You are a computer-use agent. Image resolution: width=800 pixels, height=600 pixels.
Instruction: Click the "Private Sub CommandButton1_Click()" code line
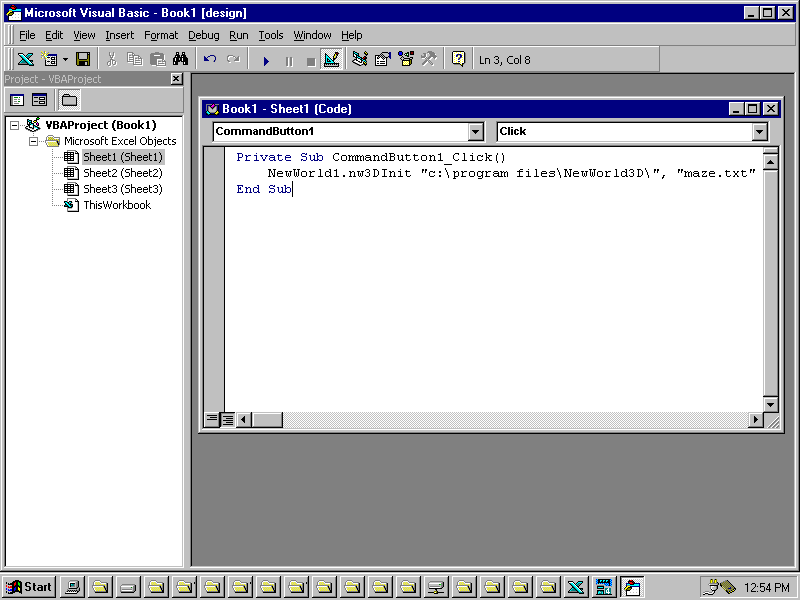coord(371,157)
